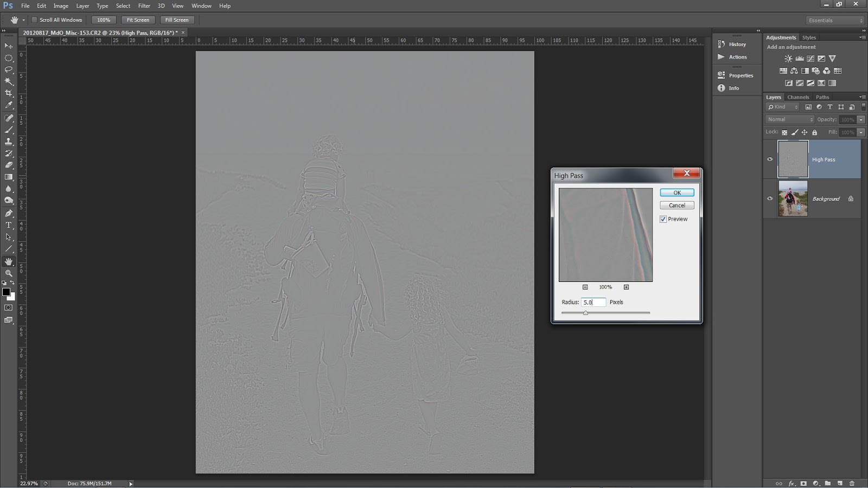The height and width of the screenshot is (488, 868).
Task: Click the Quick Mask mode icon
Action: click(9, 307)
